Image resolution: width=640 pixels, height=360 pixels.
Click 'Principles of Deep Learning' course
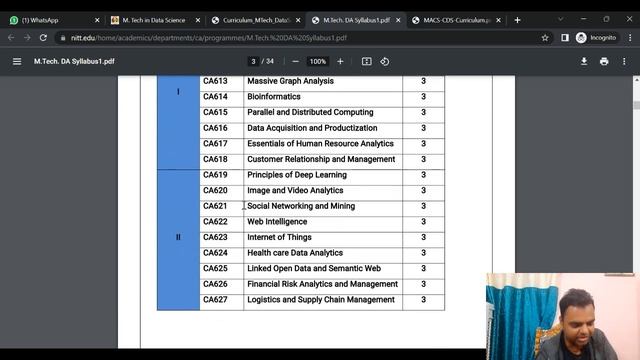point(297,175)
